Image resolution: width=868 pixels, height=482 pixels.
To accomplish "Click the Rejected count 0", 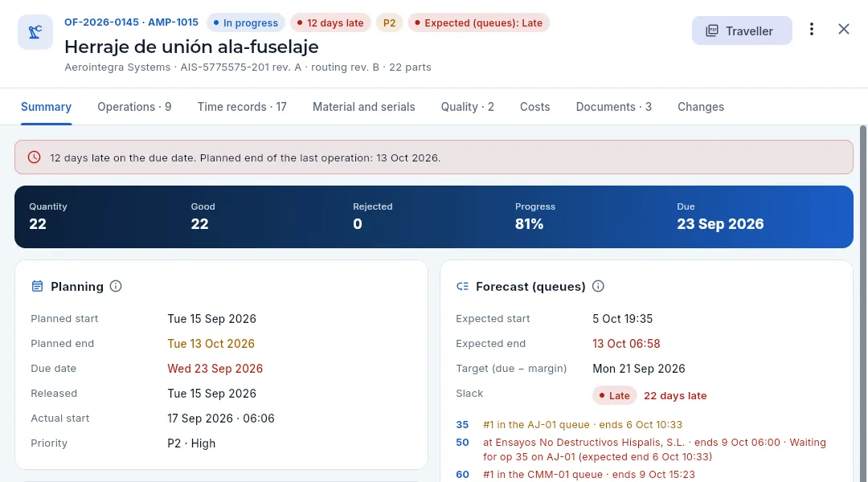I will click(x=358, y=223).
